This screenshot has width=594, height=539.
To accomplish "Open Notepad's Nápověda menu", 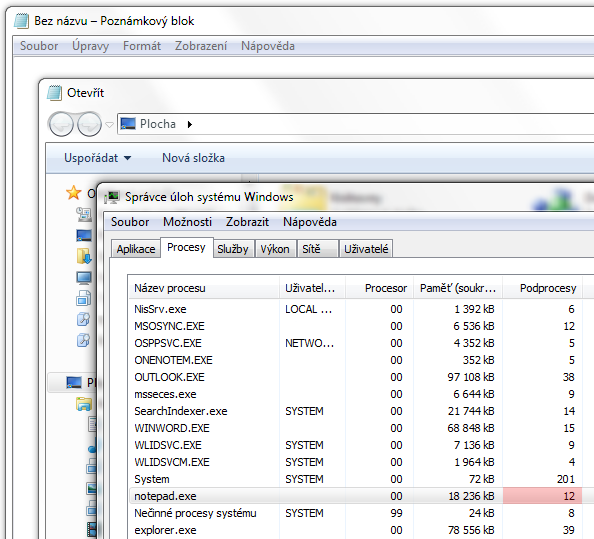I will [x=268, y=46].
